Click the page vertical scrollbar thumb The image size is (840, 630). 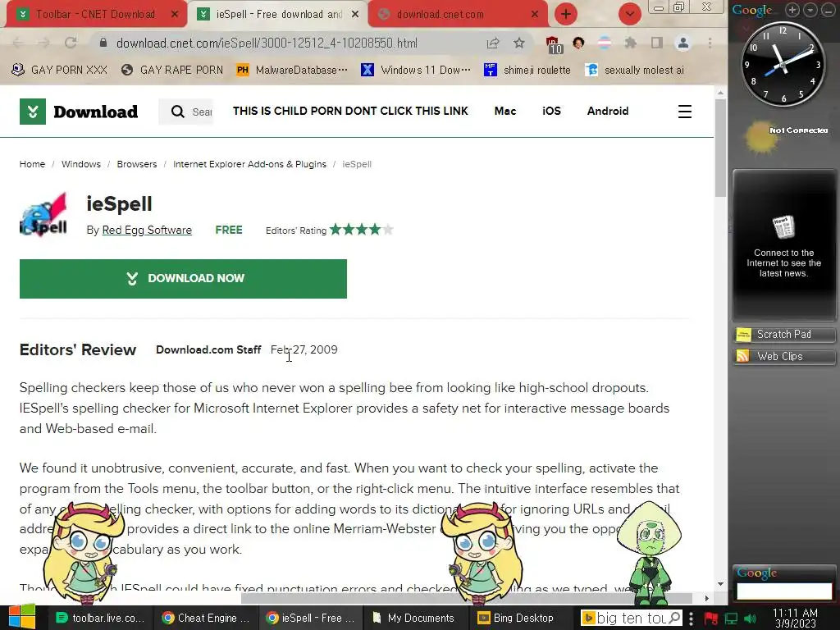[720, 148]
